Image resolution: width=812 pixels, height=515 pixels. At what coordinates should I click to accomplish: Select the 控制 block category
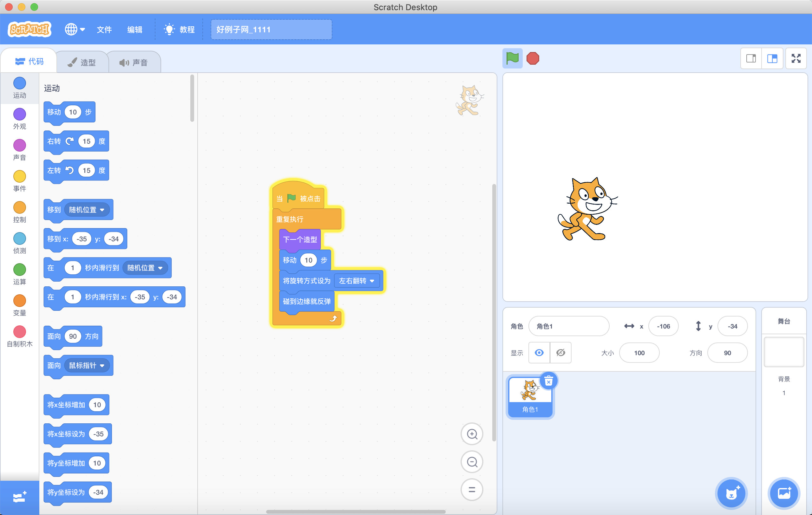pos(20,212)
